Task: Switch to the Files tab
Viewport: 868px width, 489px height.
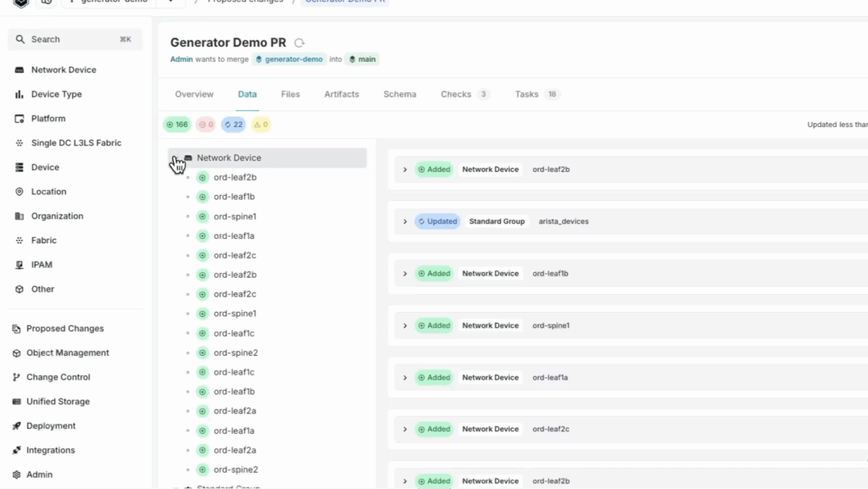Action: click(290, 94)
